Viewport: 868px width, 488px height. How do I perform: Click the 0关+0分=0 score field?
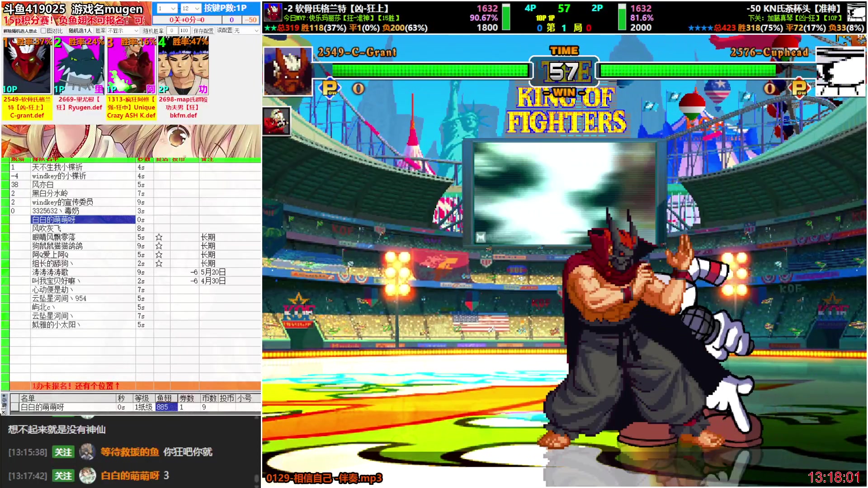click(x=187, y=20)
